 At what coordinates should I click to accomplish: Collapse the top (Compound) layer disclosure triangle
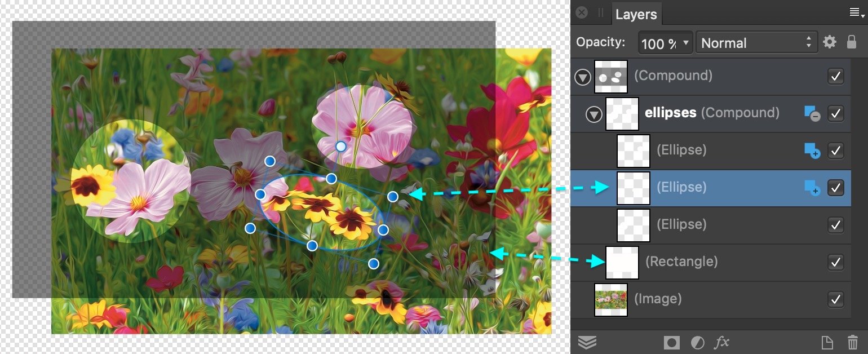(582, 78)
